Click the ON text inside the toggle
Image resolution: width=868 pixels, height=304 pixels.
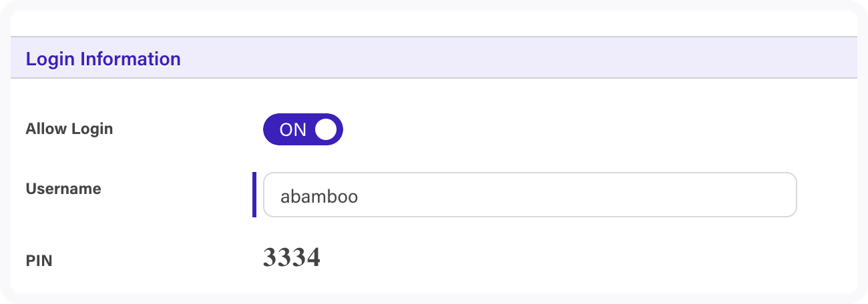(293, 130)
